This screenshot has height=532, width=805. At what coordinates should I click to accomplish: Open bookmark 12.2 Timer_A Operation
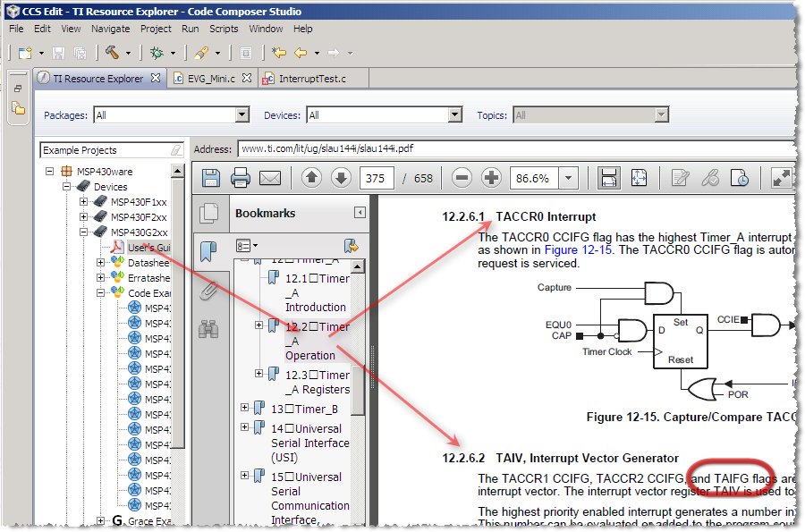click(317, 342)
